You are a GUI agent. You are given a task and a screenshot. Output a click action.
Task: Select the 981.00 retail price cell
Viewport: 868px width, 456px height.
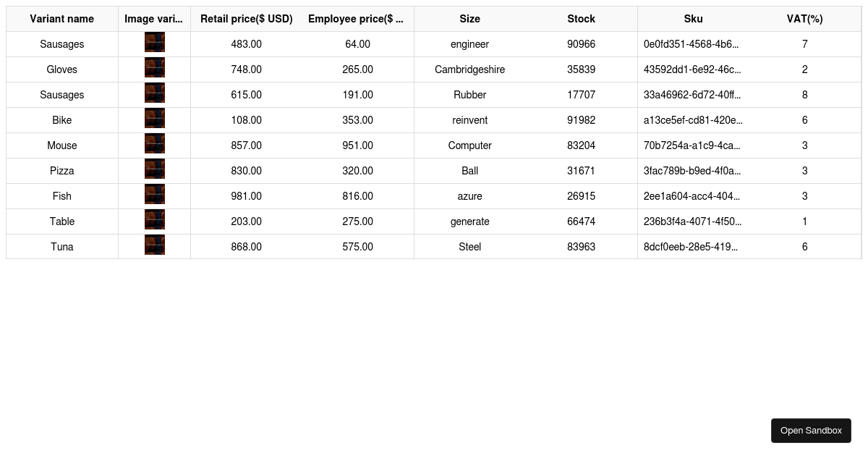coord(247,196)
